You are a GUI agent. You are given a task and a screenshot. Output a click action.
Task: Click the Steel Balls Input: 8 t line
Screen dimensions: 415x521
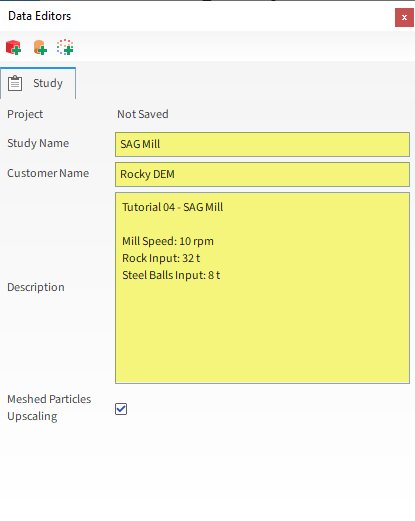click(x=171, y=275)
